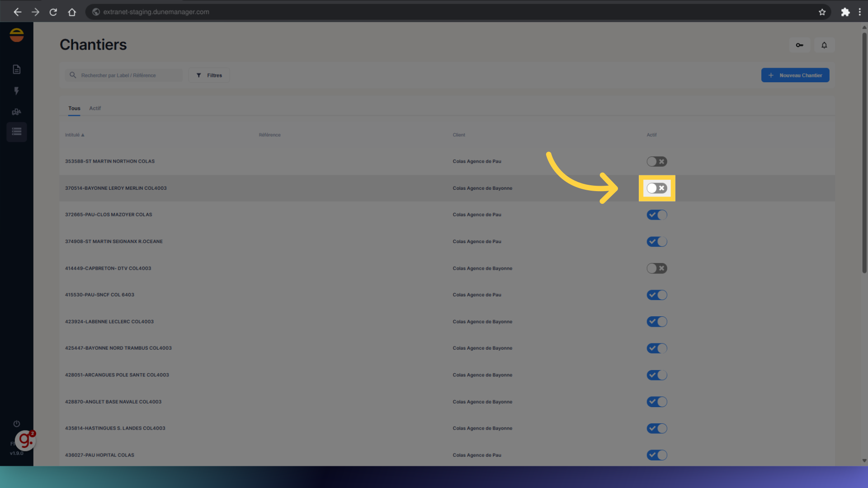Turn on 353588-ST MARTIN NORTHON toggle

(656, 162)
